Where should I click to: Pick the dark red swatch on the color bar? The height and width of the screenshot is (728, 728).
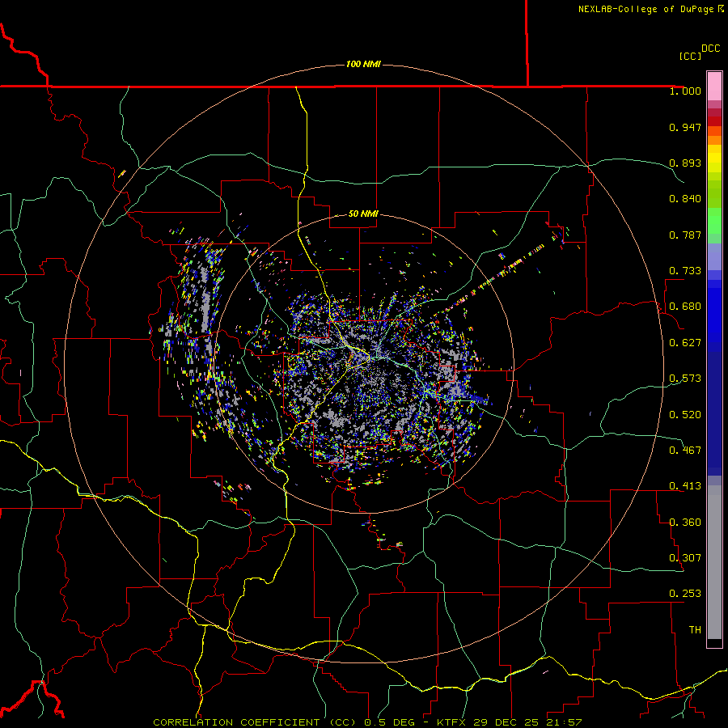[x=714, y=121]
